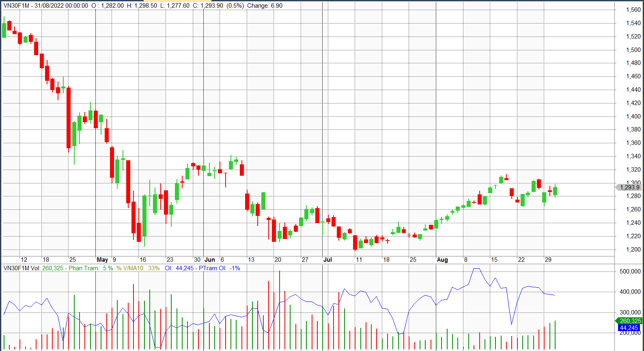Click the 300,000 volume axis label
The height and width of the screenshot is (351, 644).
point(630,312)
